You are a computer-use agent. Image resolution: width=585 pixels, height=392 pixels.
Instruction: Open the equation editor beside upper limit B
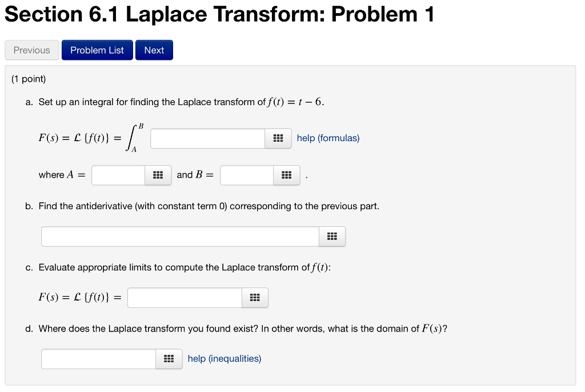coord(286,175)
